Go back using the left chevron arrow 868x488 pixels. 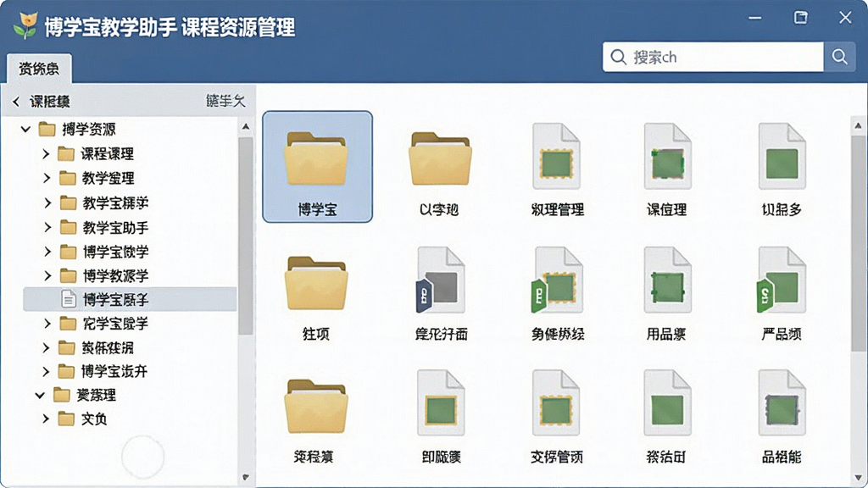(x=16, y=102)
